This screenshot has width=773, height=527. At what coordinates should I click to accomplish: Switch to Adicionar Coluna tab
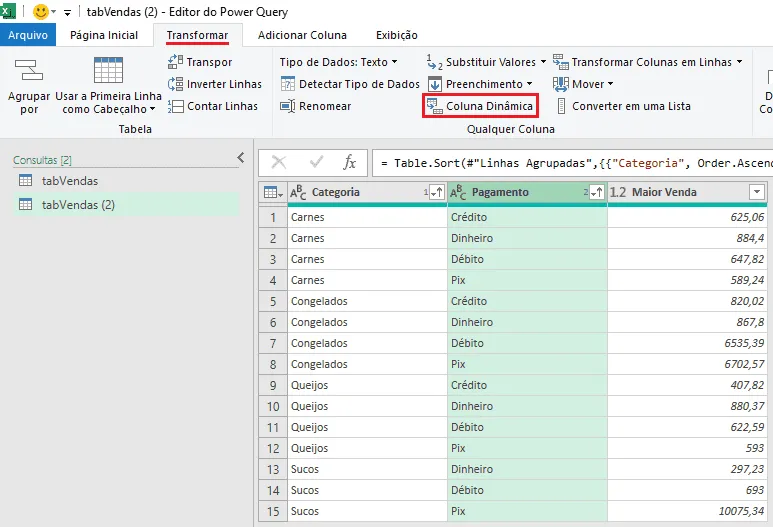click(302, 35)
